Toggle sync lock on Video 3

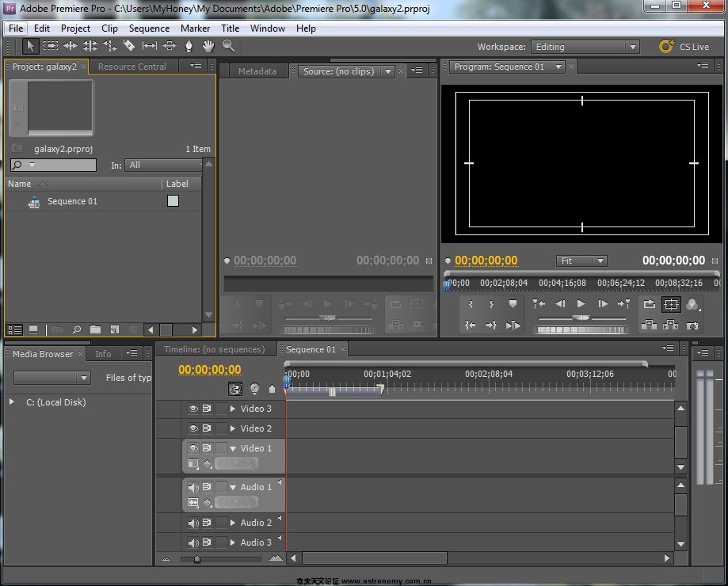coord(207,409)
